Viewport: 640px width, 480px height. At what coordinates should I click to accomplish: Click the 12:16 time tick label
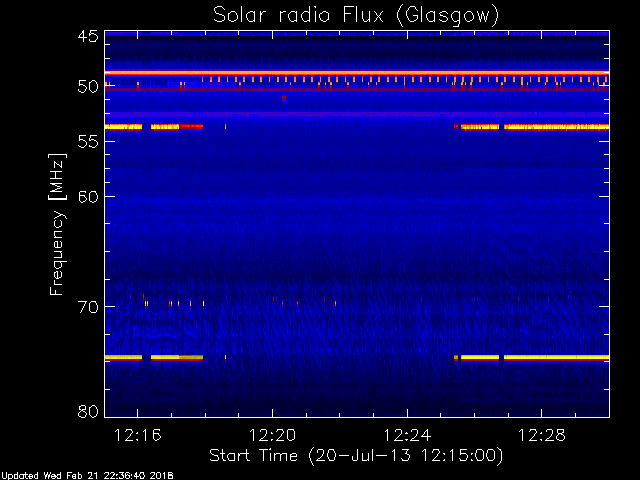(138, 436)
